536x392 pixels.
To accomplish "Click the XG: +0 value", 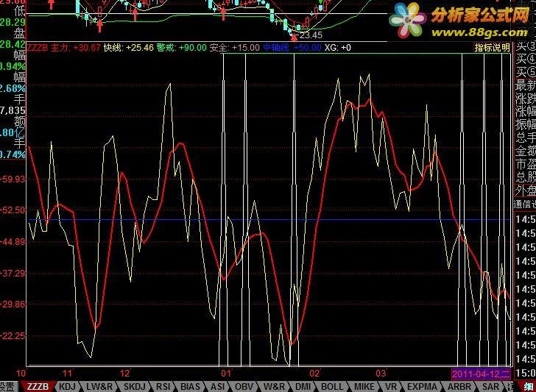I will click(337, 48).
